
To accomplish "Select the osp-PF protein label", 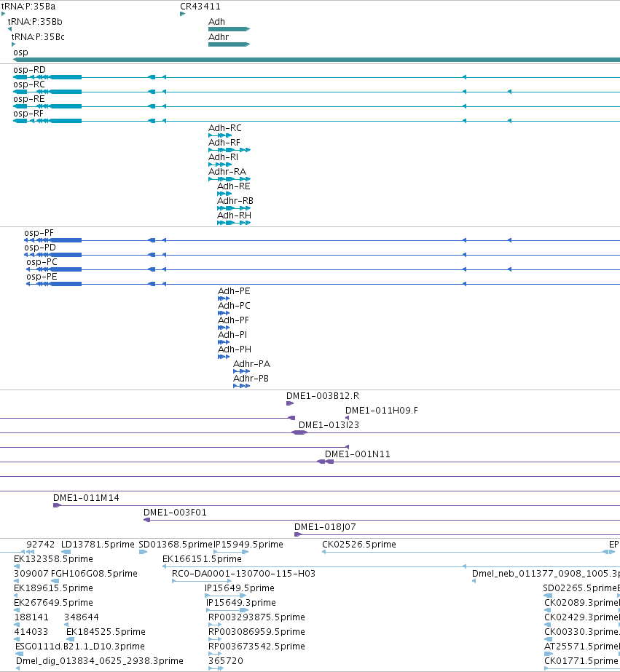I will coord(39,233).
